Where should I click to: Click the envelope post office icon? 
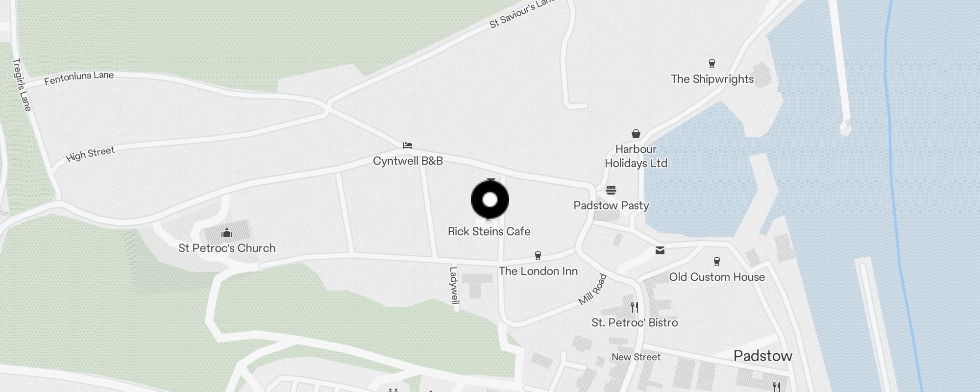660,250
